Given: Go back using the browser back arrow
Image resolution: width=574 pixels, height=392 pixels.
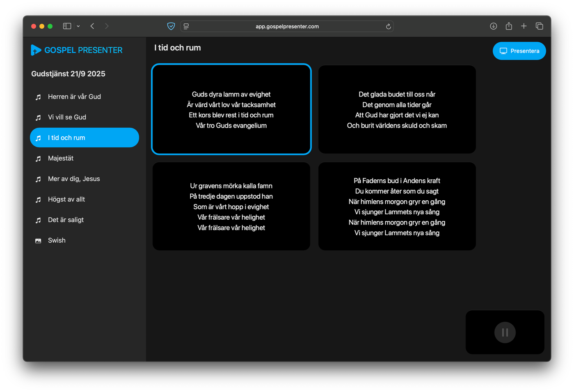Looking at the screenshot, I should (x=92, y=26).
